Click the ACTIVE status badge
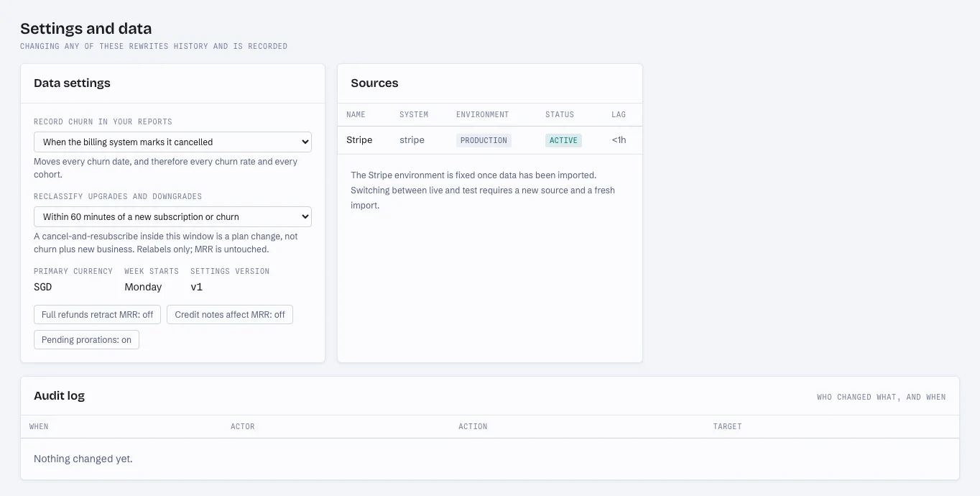Viewport: 980px width, 496px height. click(x=563, y=140)
